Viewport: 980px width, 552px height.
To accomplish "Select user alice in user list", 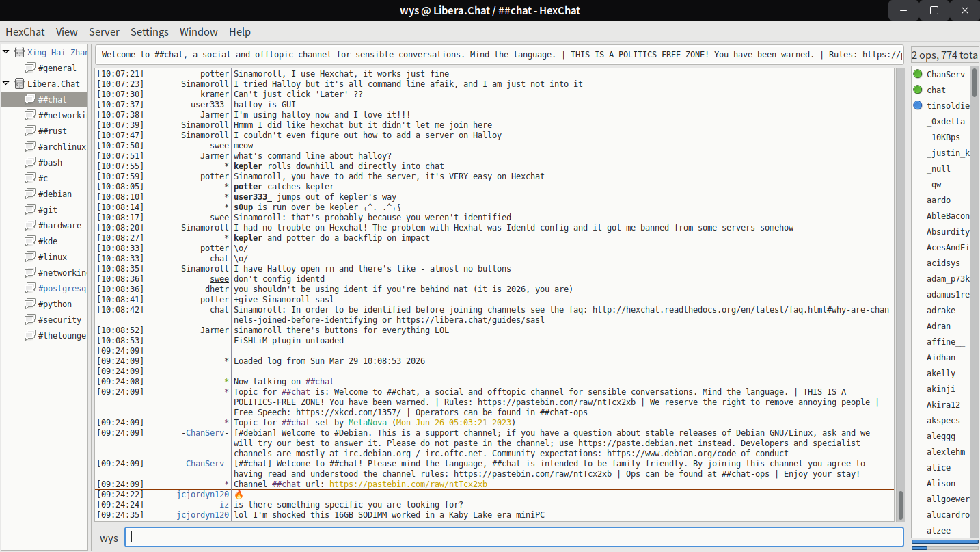I will click(938, 468).
